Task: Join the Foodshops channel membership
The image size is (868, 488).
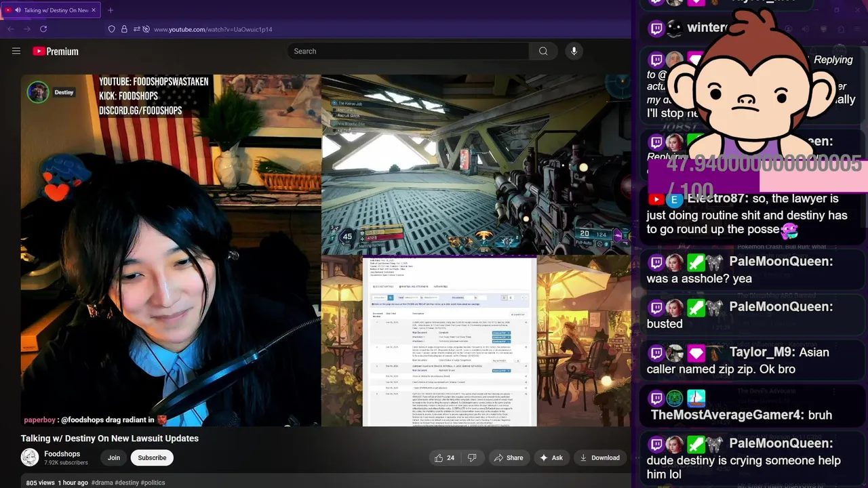Action: pyautogui.click(x=114, y=457)
